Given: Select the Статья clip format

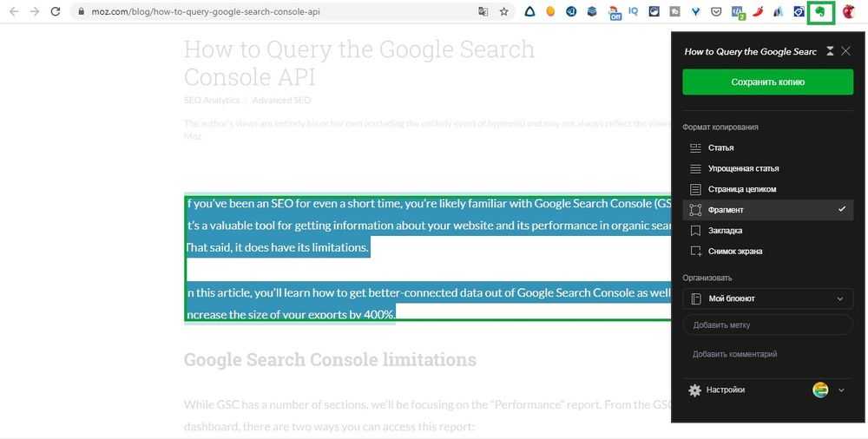Looking at the screenshot, I should click(x=720, y=148).
